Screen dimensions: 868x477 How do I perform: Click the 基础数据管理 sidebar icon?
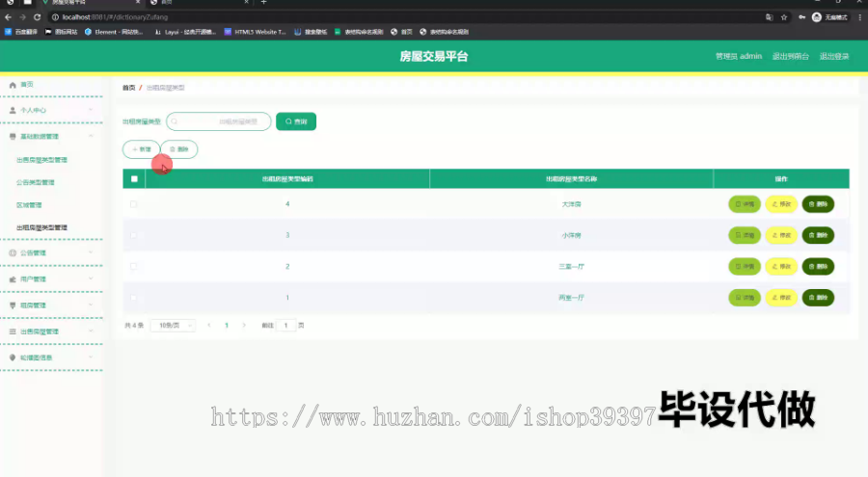[x=13, y=136]
